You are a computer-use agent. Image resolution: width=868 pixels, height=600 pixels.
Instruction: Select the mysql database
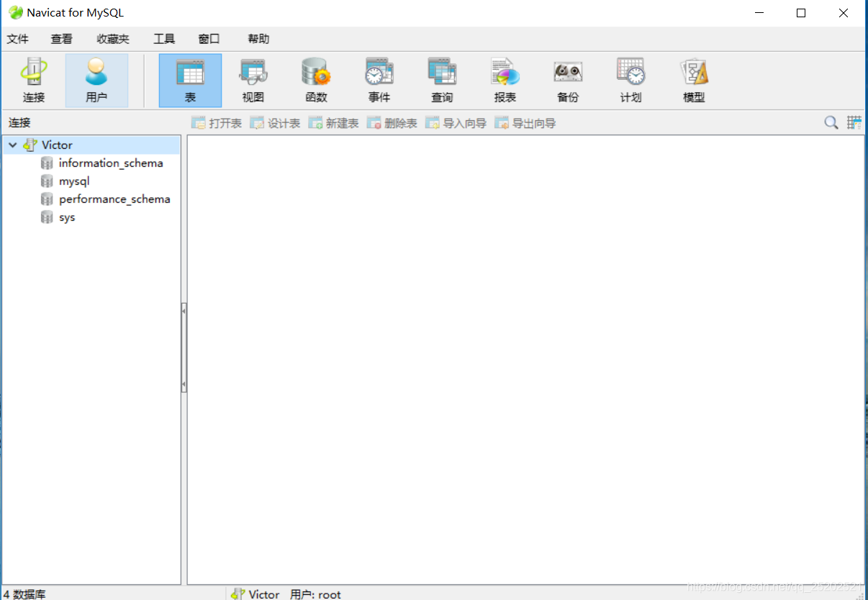(74, 181)
